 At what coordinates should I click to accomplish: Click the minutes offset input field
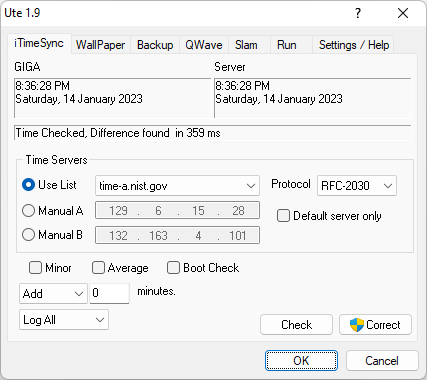point(109,293)
